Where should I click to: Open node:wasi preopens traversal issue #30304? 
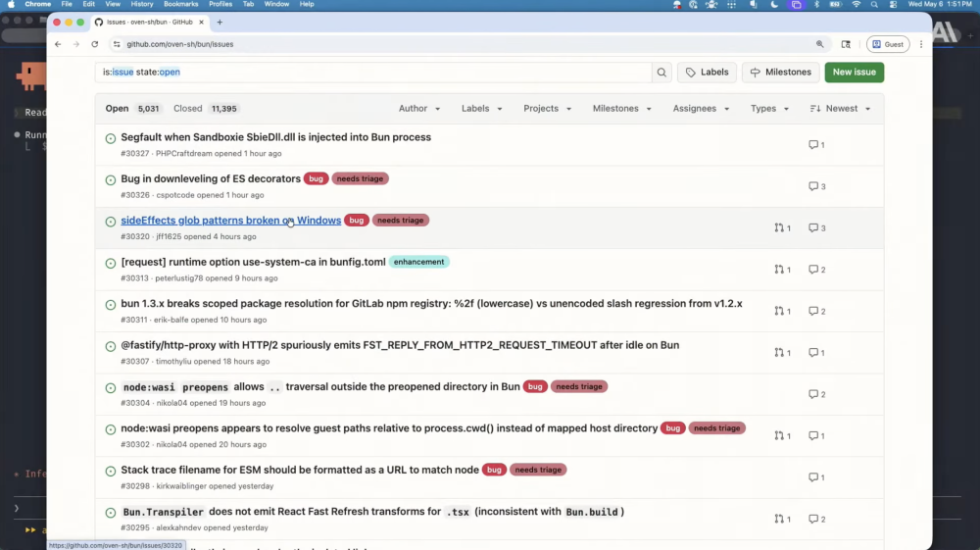coord(320,387)
